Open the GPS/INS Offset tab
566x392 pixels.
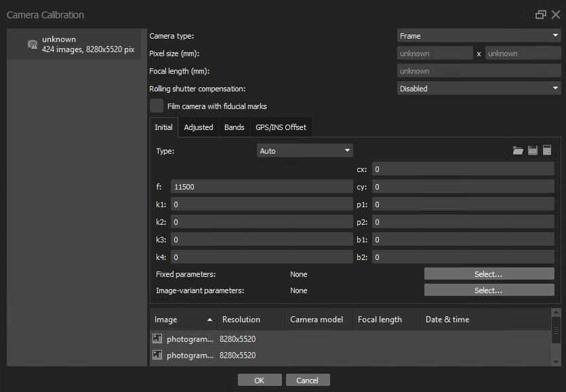point(281,127)
